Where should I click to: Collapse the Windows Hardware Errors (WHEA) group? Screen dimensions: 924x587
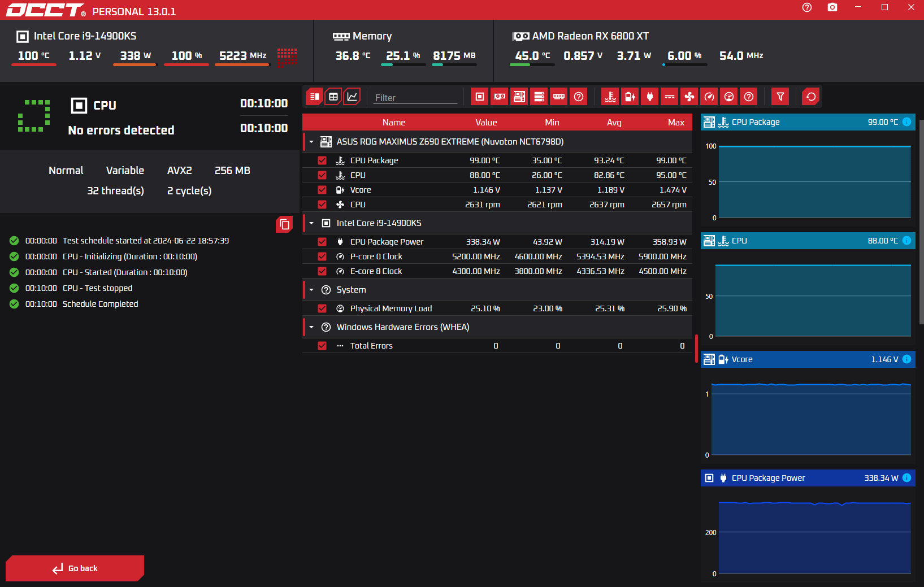(x=311, y=327)
